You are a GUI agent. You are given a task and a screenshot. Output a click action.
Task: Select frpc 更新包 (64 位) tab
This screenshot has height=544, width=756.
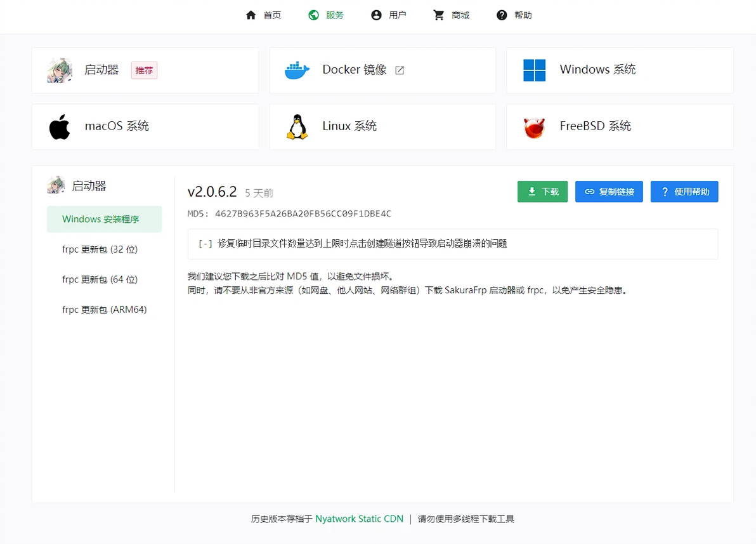coord(104,279)
